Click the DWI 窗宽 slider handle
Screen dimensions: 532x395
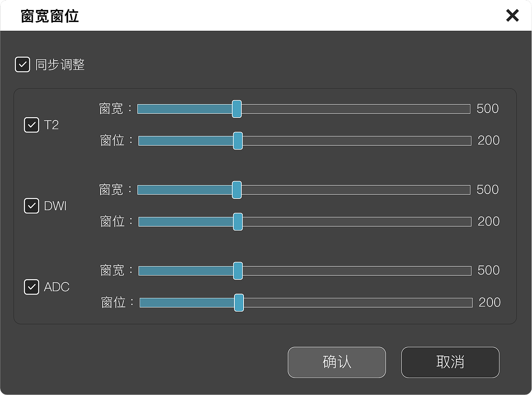236,190
